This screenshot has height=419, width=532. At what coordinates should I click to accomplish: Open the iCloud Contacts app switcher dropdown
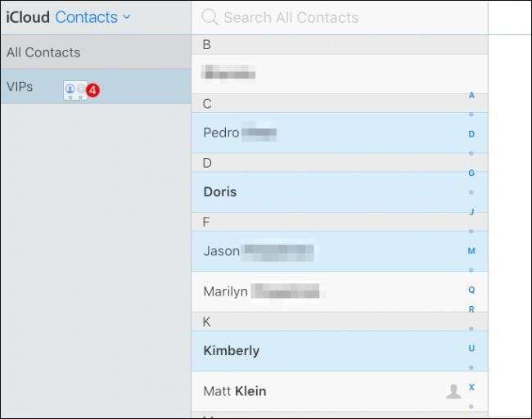pos(92,17)
